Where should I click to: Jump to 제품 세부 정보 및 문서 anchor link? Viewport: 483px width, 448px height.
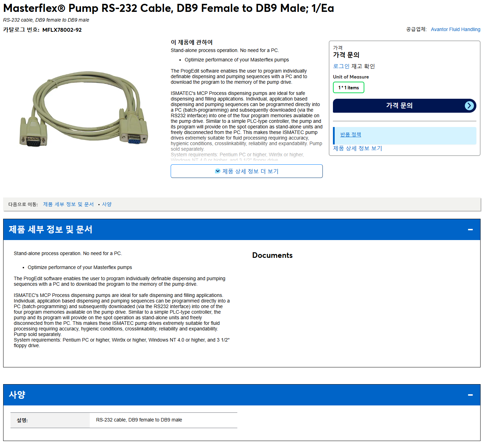68,204
